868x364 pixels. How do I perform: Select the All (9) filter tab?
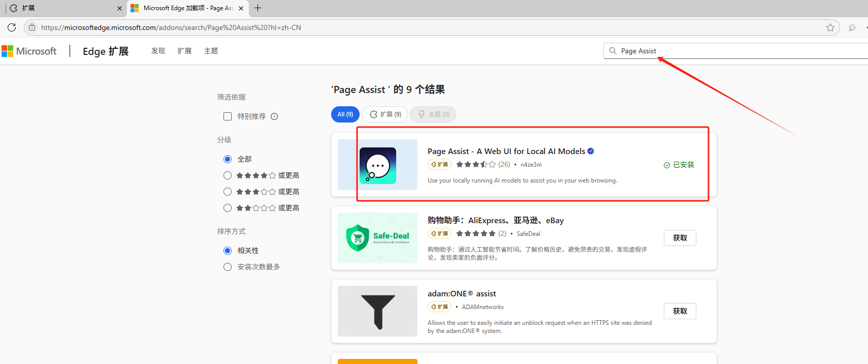click(x=345, y=114)
